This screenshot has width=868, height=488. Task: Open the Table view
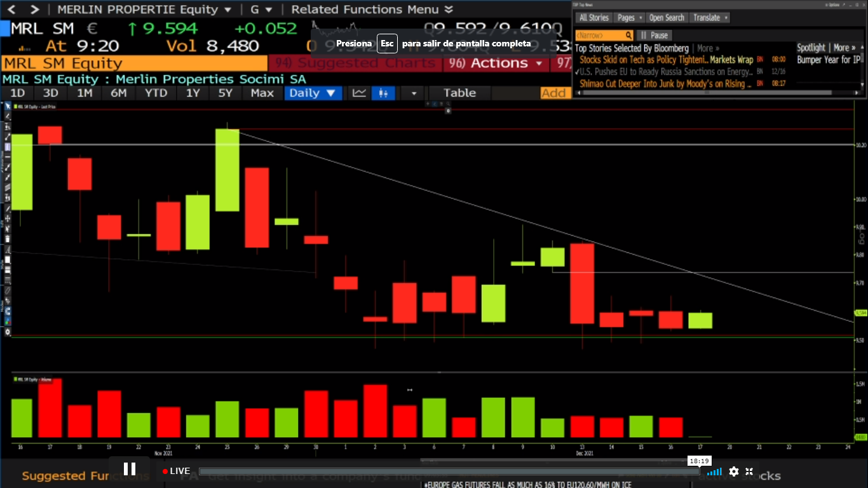[459, 93]
